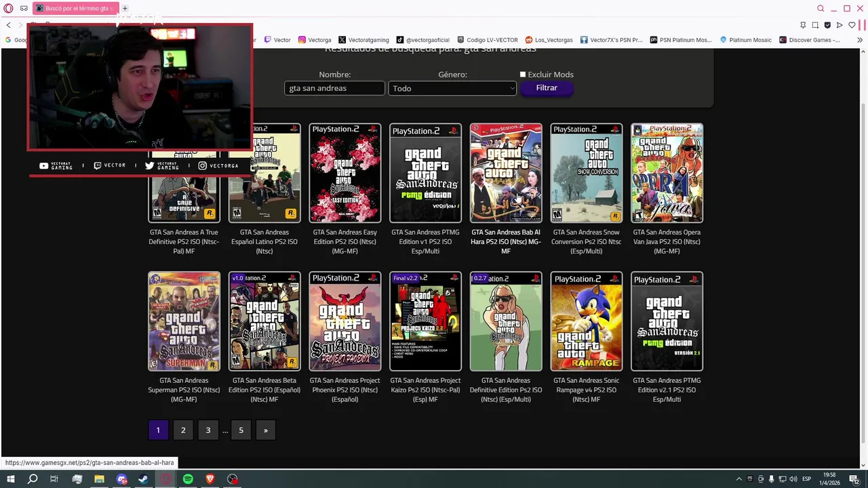The image size is (868, 488).
Task: Open the Bab Al Hara cover thumbnail
Action: click(x=506, y=173)
